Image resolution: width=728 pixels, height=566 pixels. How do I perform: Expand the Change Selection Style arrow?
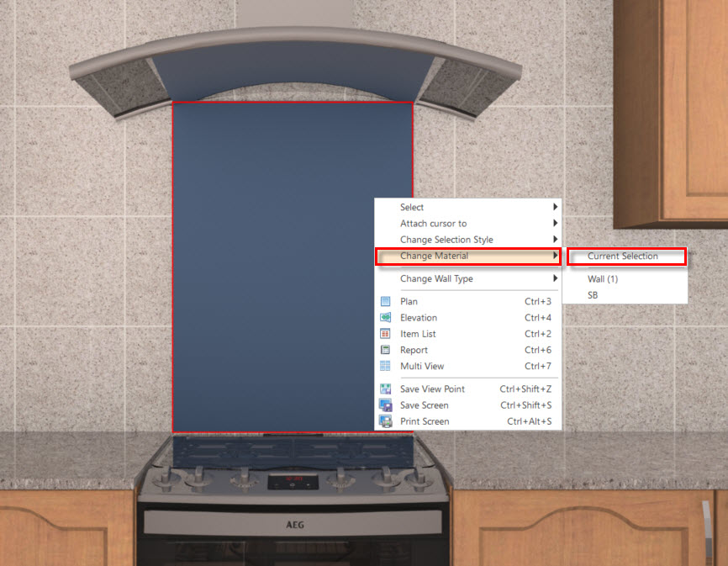(555, 240)
